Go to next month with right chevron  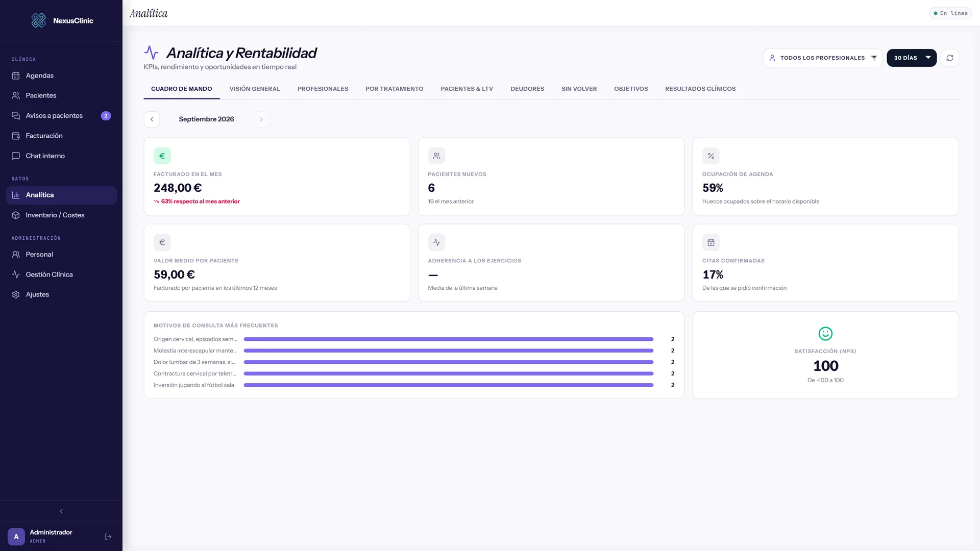pyautogui.click(x=261, y=119)
